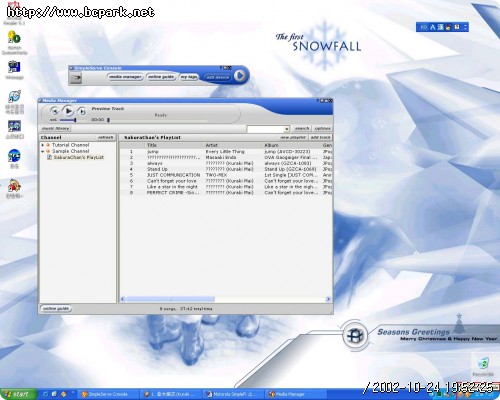Click the my tags button in console
This screenshot has height=400, width=500.
(189, 77)
